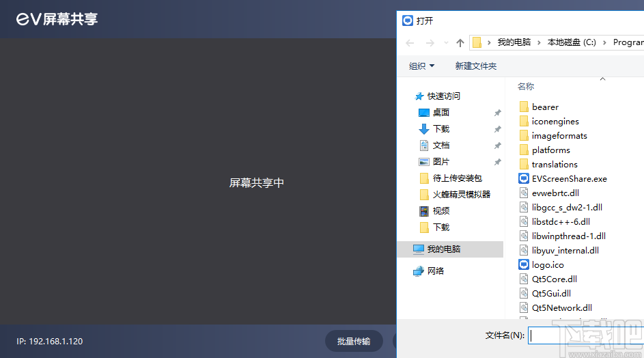Screen dimensions: 644x358
Task: Select Qt5Network.dll file
Action: click(562, 308)
